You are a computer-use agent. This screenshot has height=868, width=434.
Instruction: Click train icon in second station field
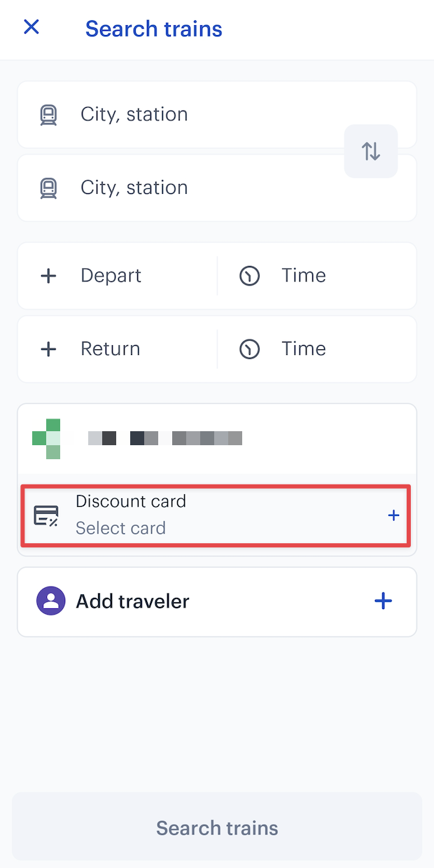tap(48, 188)
